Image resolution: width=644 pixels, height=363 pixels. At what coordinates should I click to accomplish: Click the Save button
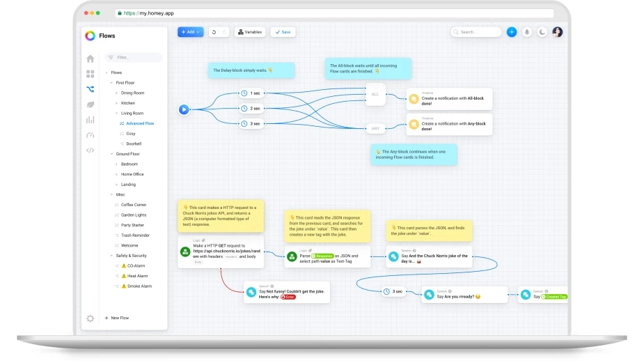(x=283, y=32)
